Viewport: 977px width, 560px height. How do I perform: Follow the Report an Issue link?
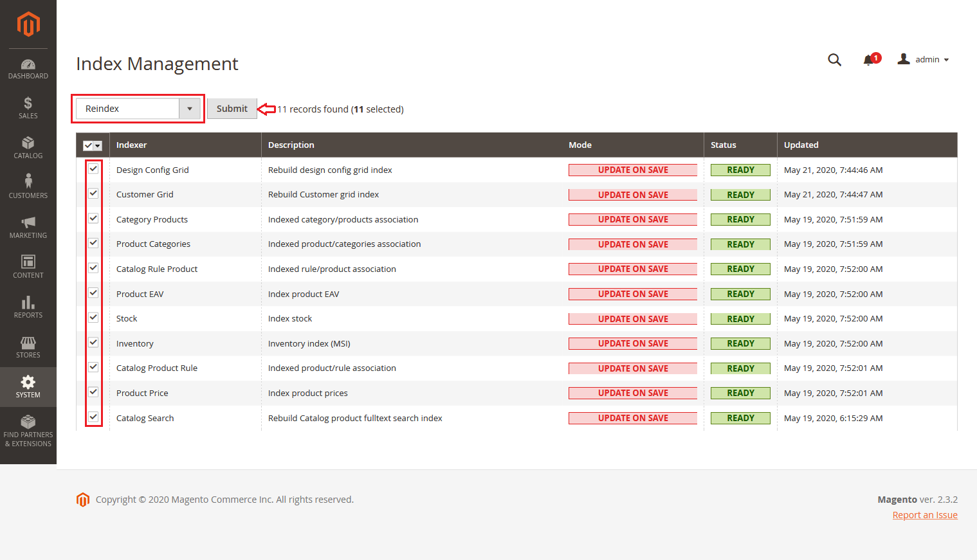click(x=924, y=515)
